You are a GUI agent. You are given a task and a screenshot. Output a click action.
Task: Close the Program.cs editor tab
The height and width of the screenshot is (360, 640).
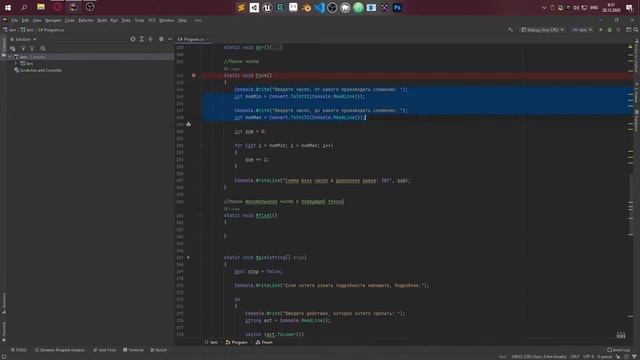[208, 39]
